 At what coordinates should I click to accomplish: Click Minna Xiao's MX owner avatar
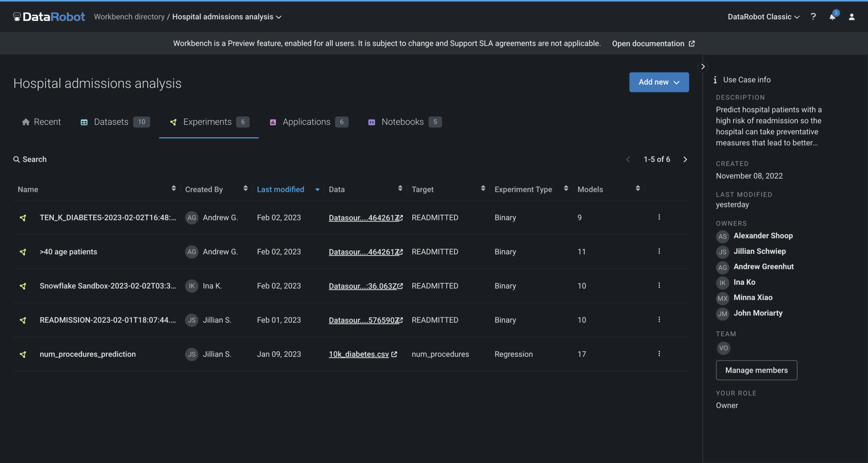tap(723, 298)
